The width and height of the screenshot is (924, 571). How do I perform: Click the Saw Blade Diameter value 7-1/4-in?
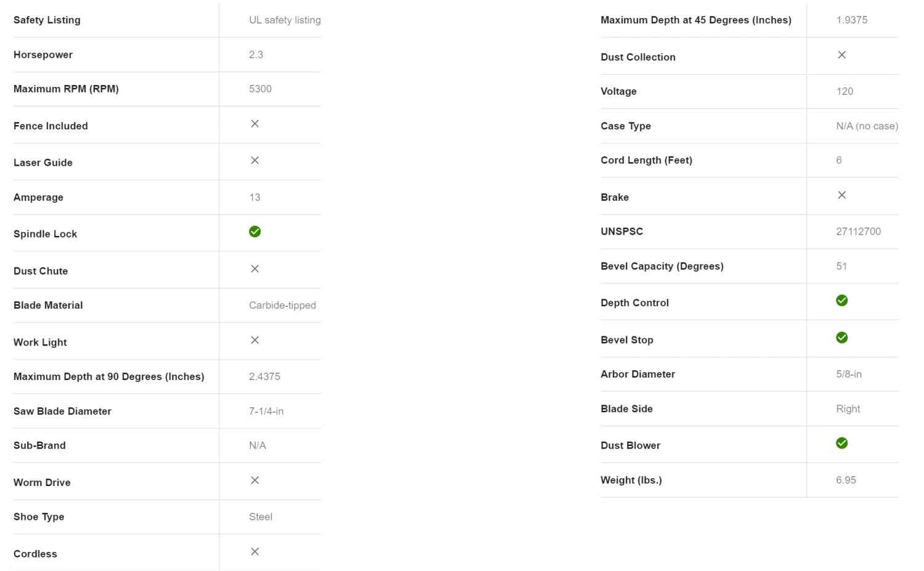tap(266, 411)
